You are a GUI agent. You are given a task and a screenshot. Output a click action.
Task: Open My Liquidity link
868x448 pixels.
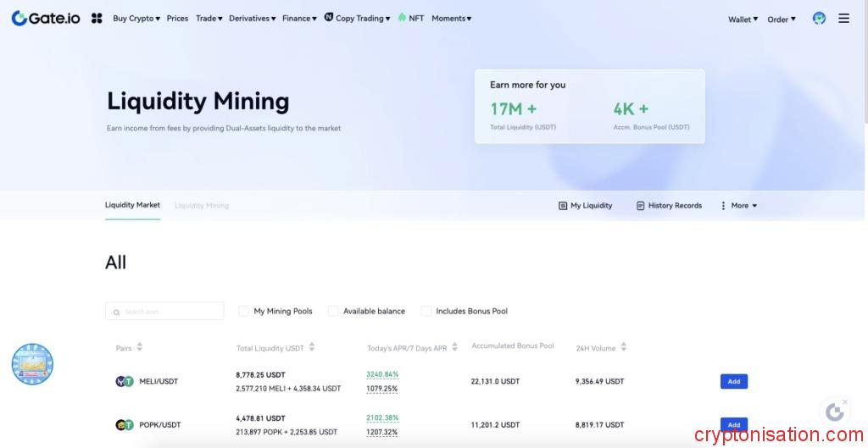(x=591, y=206)
